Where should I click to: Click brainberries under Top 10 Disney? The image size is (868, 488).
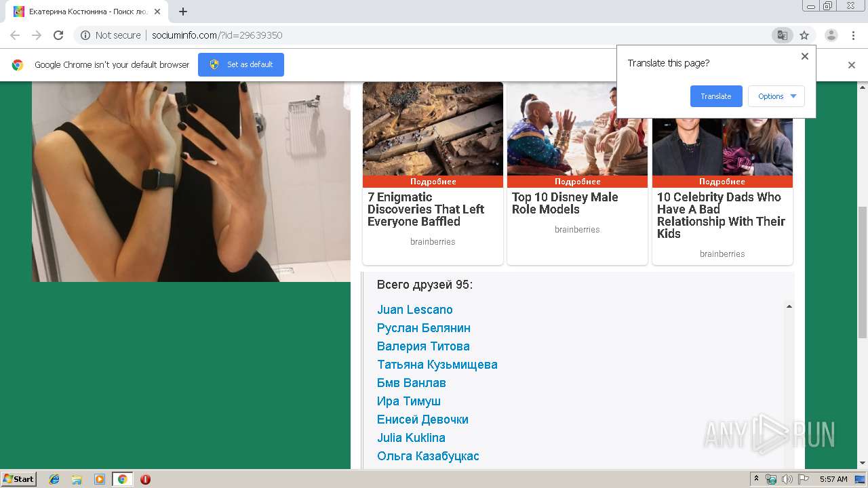point(577,230)
